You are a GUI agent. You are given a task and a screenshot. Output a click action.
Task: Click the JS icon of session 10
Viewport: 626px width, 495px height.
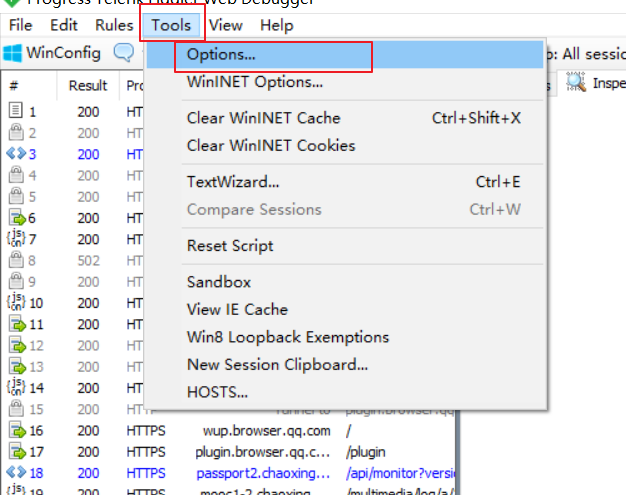(x=16, y=302)
